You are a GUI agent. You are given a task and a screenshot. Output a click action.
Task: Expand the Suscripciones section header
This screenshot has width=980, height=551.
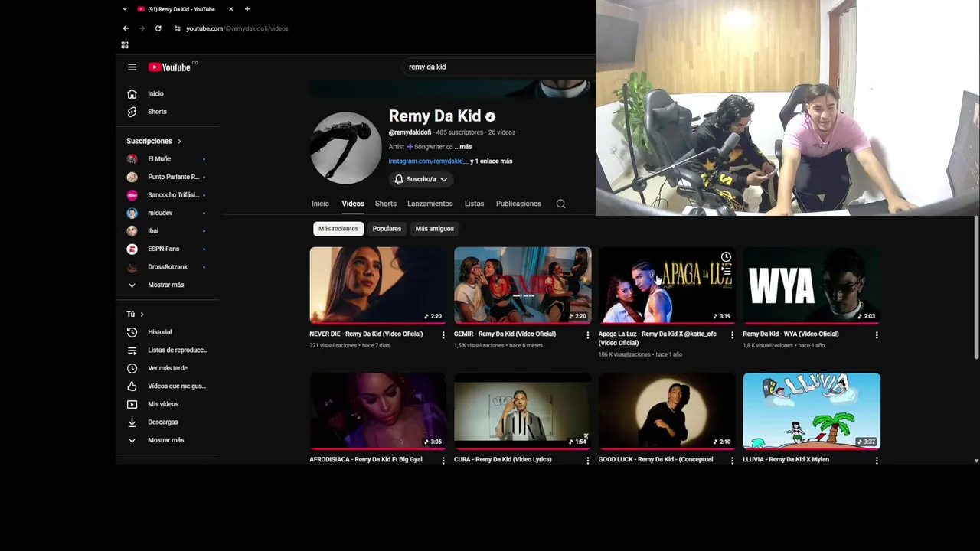154,141
